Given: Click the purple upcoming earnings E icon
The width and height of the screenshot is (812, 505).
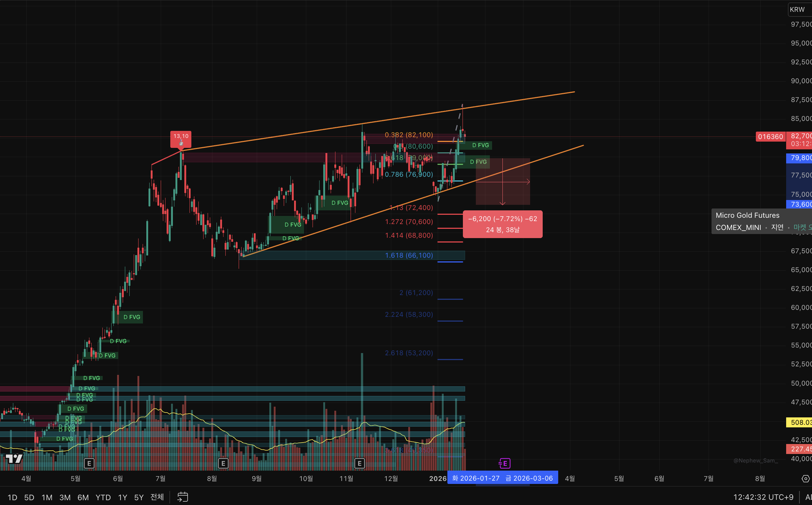Looking at the screenshot, I should pyautogui.click(x=505, y=463).
